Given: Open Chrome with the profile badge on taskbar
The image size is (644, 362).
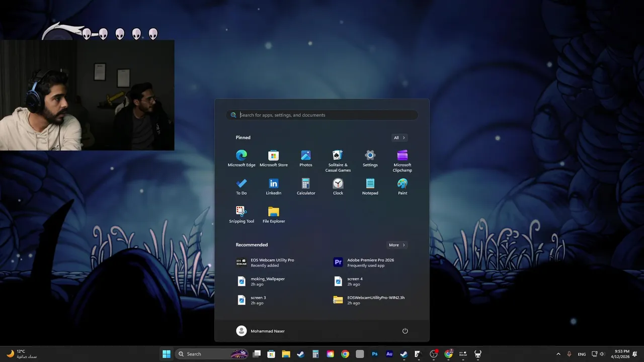Looking at the screenshot, I should pyautogui.click(x=448, y=354).
